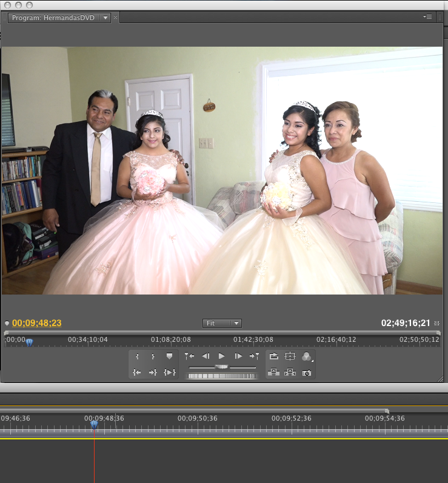
Task: Go to the next marker
Action: (x=254, y=356)
